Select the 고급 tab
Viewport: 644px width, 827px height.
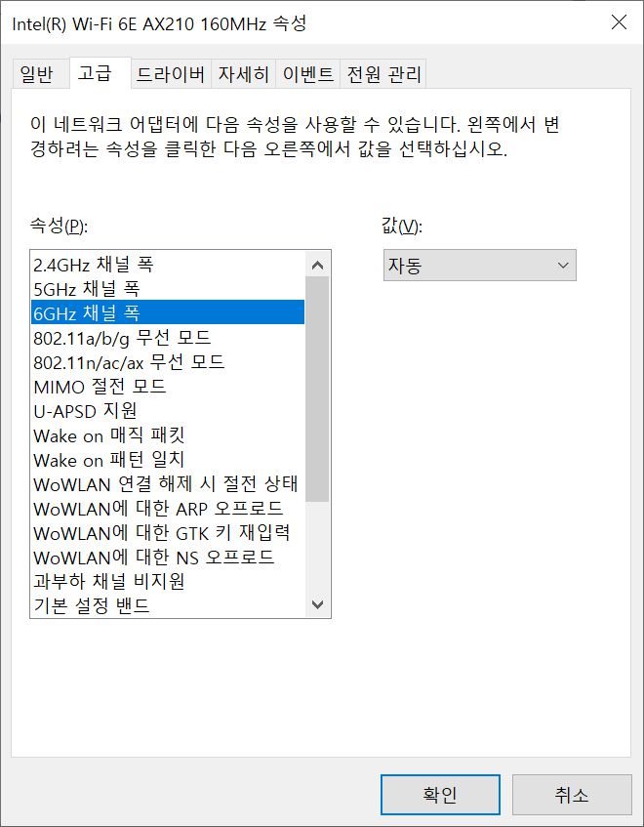pyautogui.click(x=100, y=73)
